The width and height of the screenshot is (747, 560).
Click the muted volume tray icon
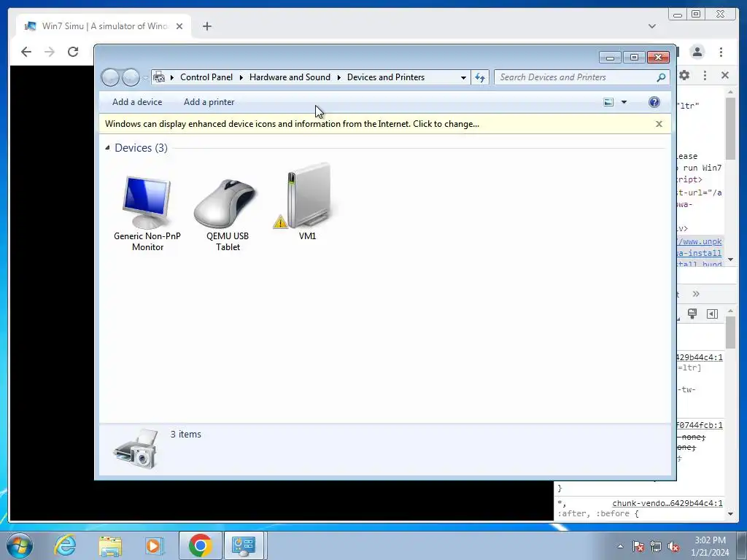point(673,546)
